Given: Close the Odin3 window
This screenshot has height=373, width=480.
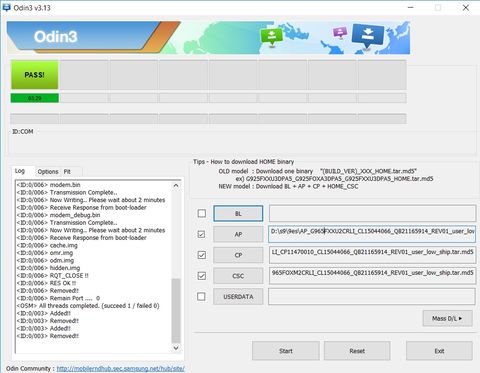Looking at the screenshot, I should click(466, 8).
